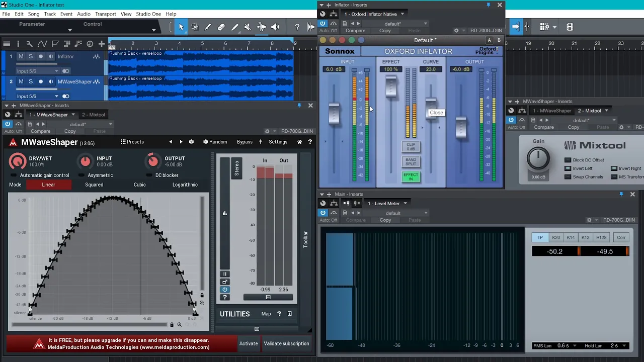The image size is (644, 362).
Task: Click Mixtool Gain knob
Action: click(538, 158)
